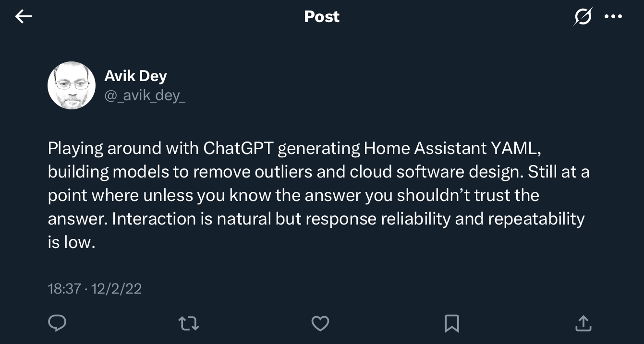Viewport: 644px width, 344px height.
Task: Click the Avik Dey display name
Action: point(135,76)
